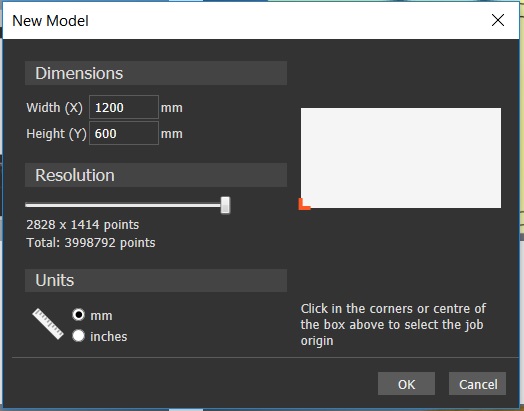Select the inches units radio button

pyautogui.click(x=79, y=336)
